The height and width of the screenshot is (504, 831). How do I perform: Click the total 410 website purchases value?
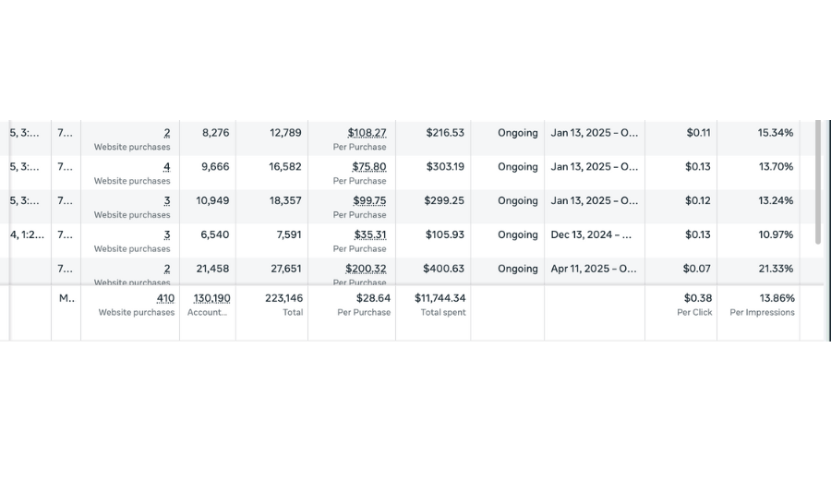click(165, 298)
